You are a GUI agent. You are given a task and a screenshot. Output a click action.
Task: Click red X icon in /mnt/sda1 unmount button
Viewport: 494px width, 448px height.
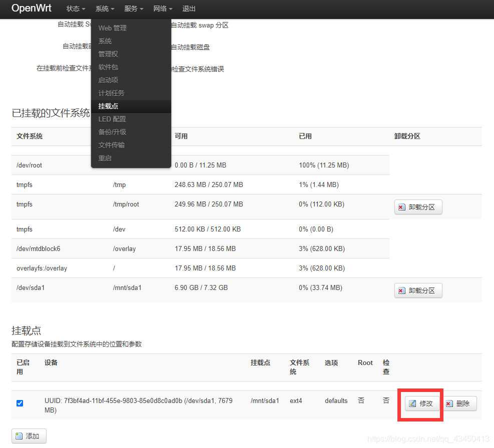point(401,290)
